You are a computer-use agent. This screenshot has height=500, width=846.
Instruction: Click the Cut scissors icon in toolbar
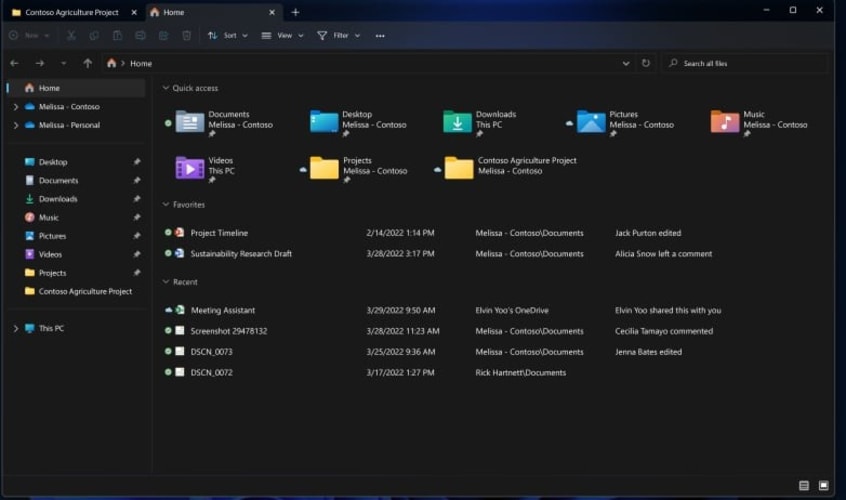71,36
